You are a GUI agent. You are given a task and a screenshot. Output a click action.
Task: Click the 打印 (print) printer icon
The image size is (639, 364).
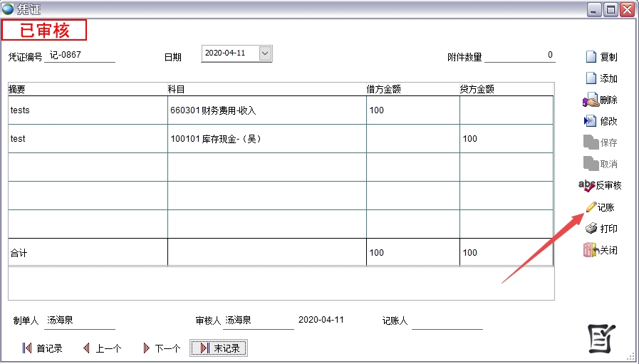tap(591, 229)
